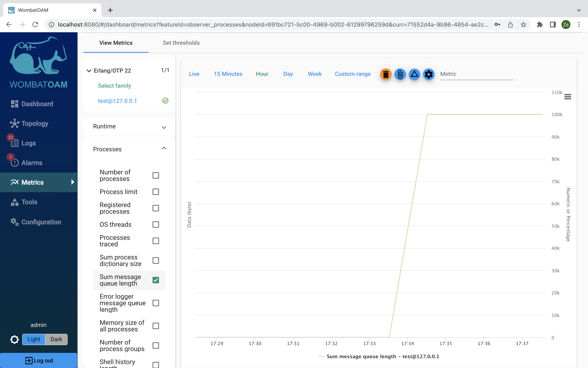588x368 pixels.
Task: Select 15 Minutes time range
Action: click(228, 74)
